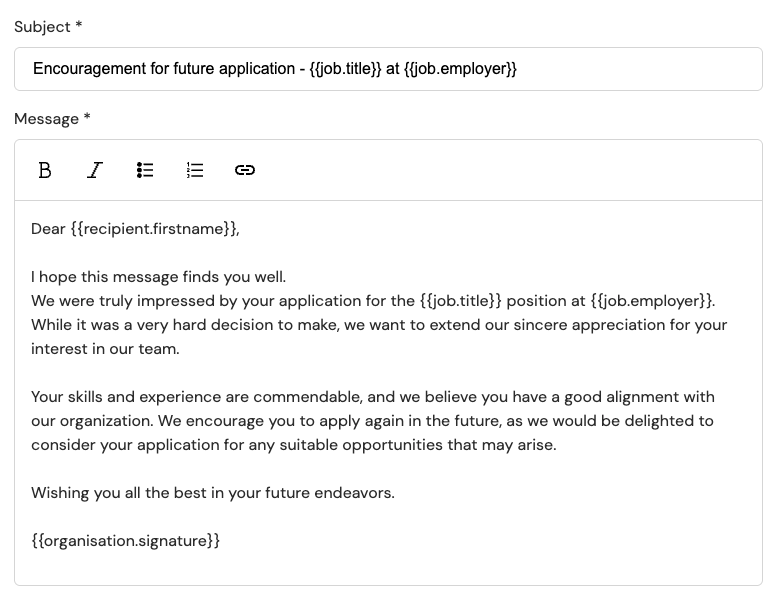Click the line "Wishing you all the best"
Viewport: 779px width, 596px height.
tap(213, 493)
